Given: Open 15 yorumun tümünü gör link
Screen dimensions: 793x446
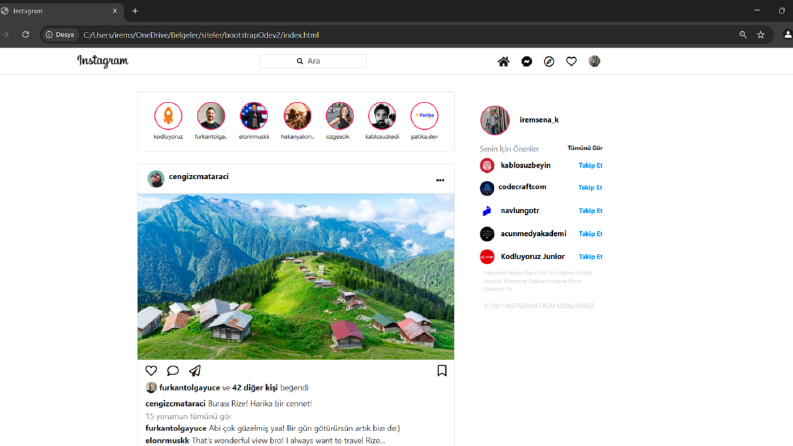Looking at the screenshot, I should pyautogui.click(x=188, y=416).
